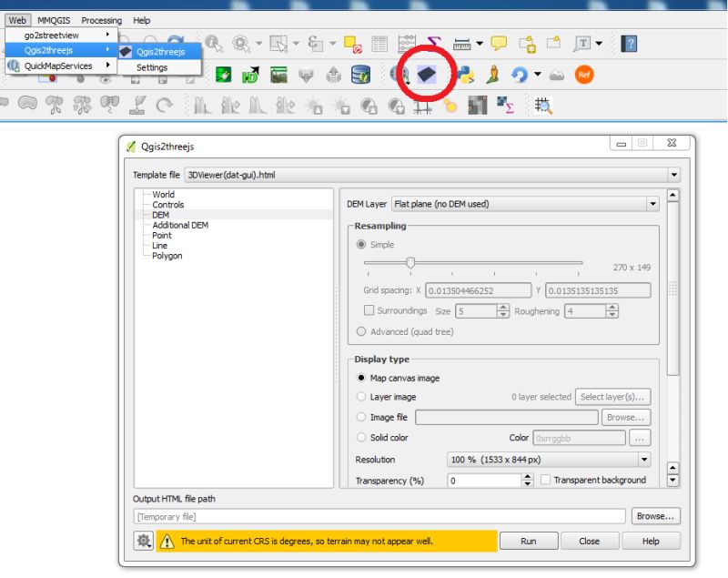728x578 pixels.
Task: Click Browse for output HTML path
Action: point(655,516)
